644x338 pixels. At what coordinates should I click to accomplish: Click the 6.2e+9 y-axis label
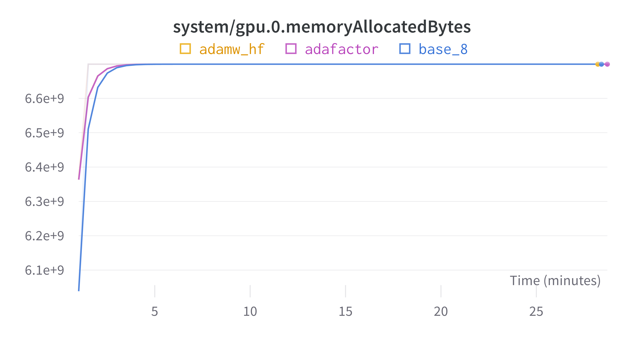click(44, 236)
